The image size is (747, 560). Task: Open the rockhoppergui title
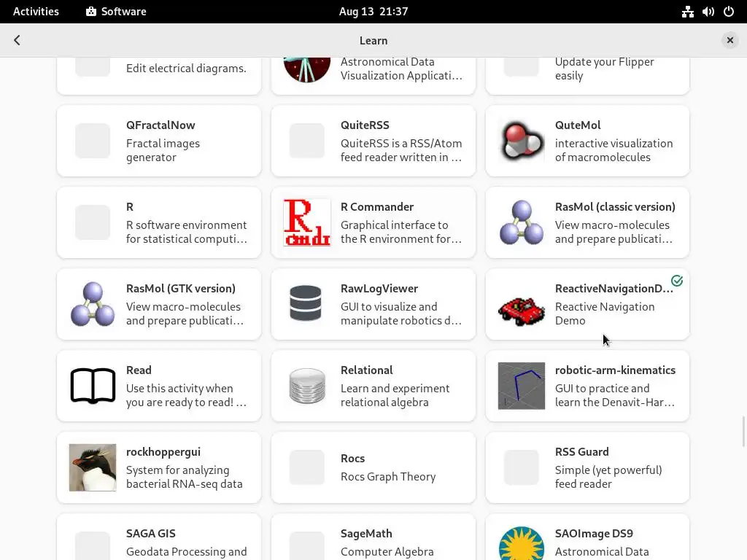pyautogui.click(x=163, y=452)
